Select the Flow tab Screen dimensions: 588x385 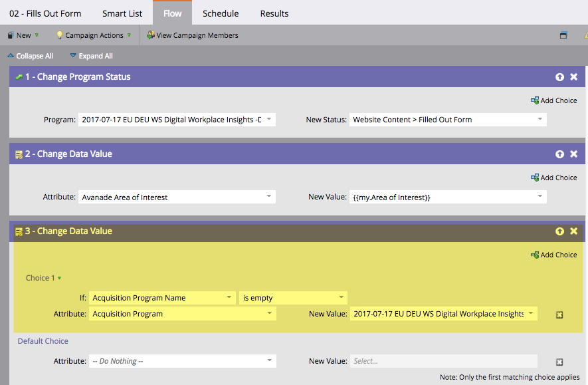[173, 13]
